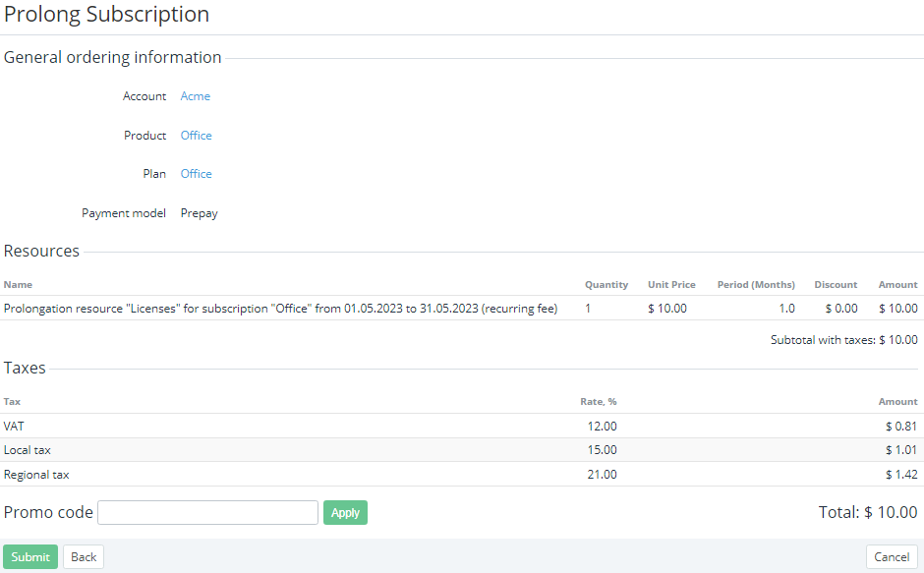Open the Office plan link
Viewport: 924px width, 573px height.
tap(196, 174)
